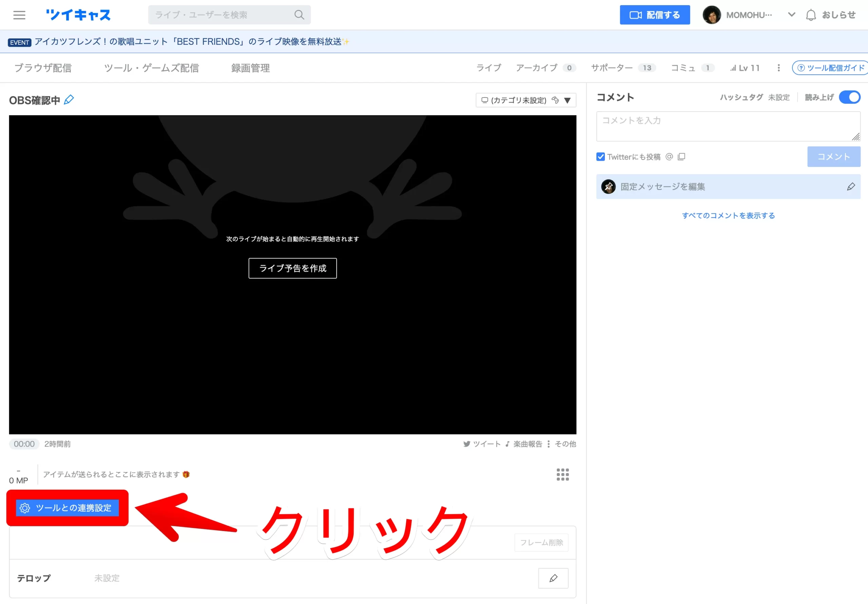Open the item grid icon

[563, 474]
